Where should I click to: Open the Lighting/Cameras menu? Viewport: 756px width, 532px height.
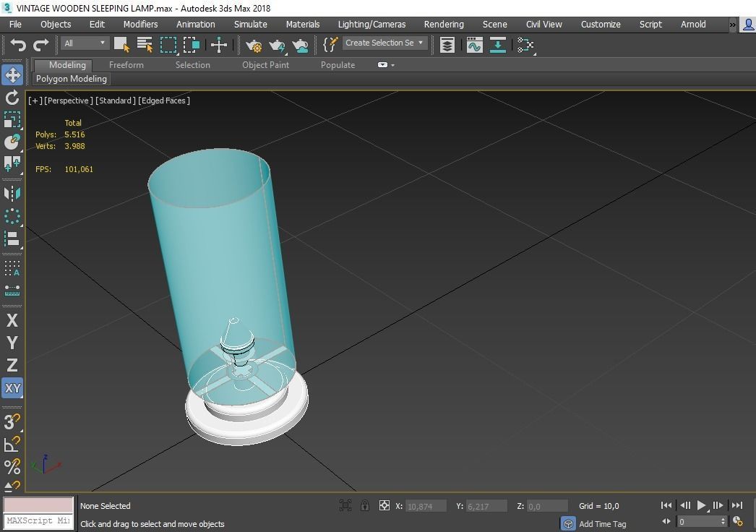point(371,24)
